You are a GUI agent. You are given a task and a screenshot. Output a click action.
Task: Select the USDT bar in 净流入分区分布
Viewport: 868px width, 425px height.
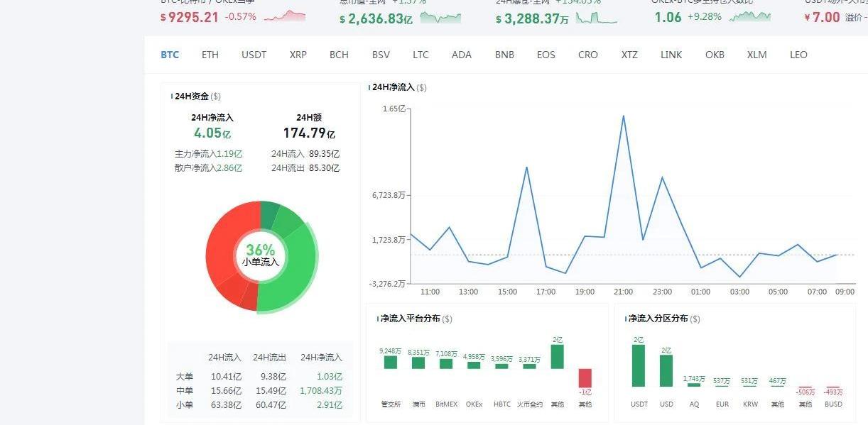(639, 365)
